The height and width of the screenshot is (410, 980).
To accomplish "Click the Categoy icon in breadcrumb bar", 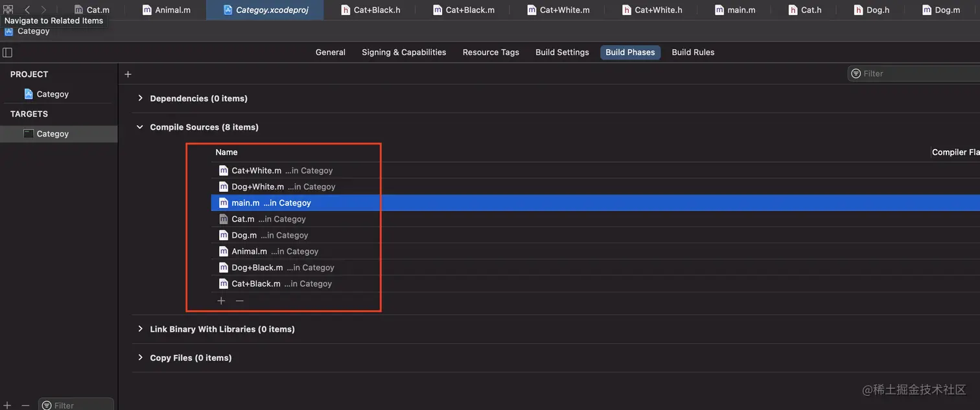I will 8,31.
